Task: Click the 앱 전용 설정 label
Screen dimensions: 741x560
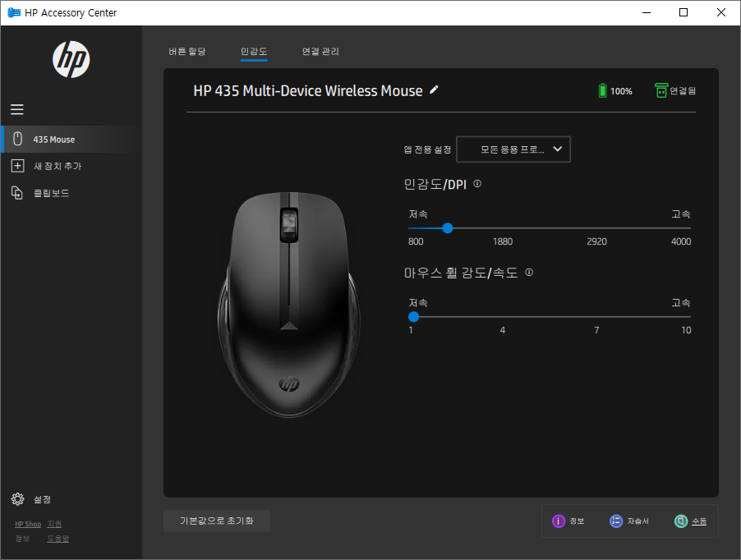Action: (x=427, y=149)
